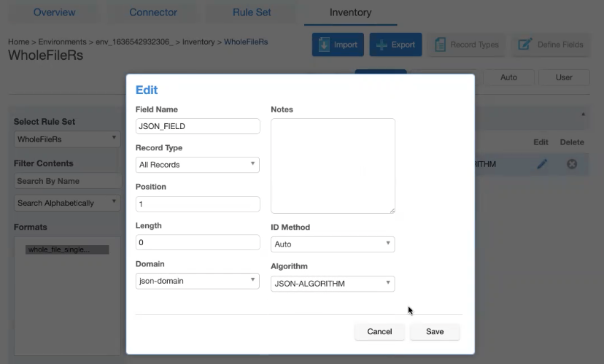Click the Import button with download icon

coord(338,44)
